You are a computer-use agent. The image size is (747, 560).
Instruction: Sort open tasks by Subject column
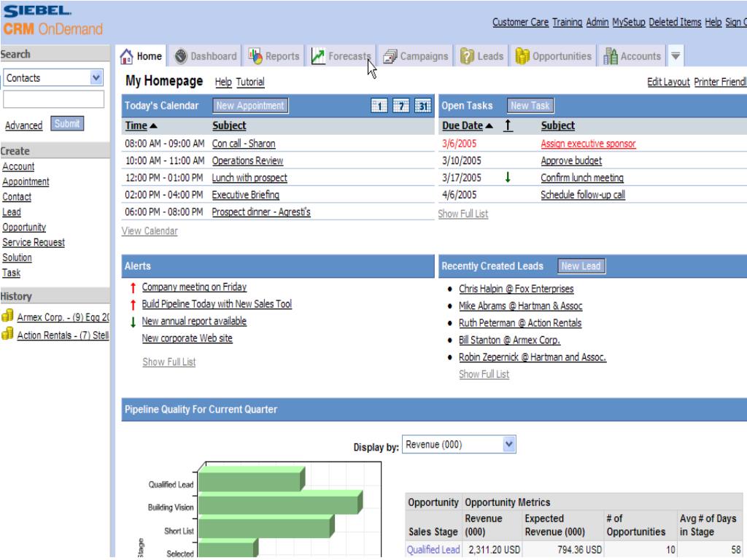tap(557, 125)
